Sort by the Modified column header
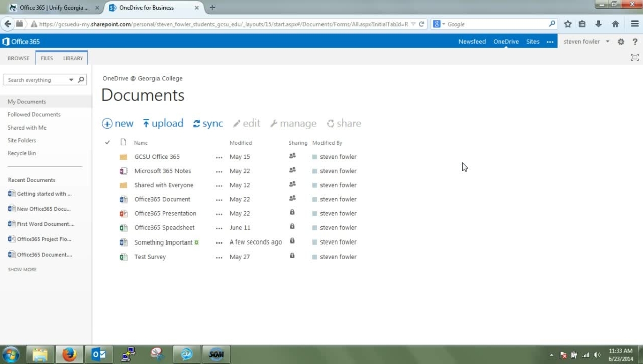Viewport: 643px width, 364px height. [241, 143]
